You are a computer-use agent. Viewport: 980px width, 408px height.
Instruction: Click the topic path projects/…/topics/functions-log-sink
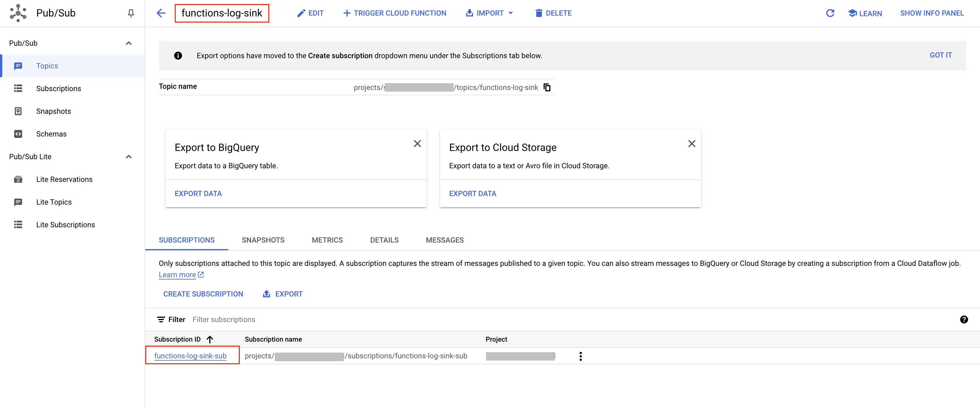click(x=445, y=88)
